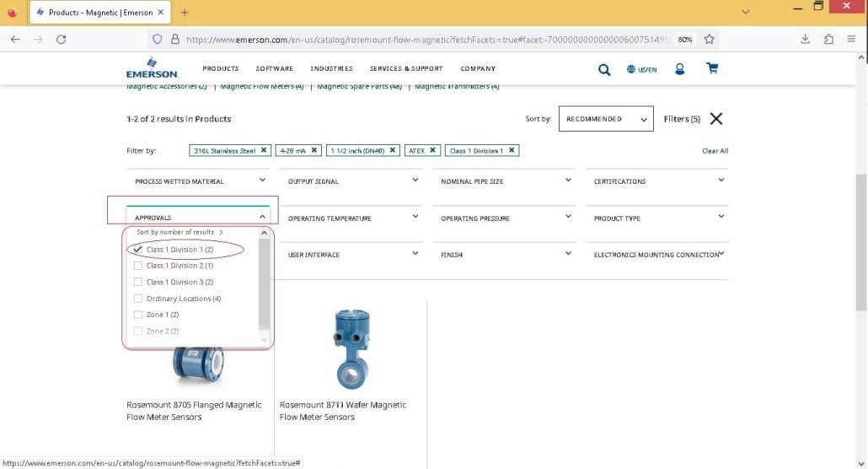Screen dimensions: 868x469
Task: Close the Filters panel with X
Action: [715, 119]
